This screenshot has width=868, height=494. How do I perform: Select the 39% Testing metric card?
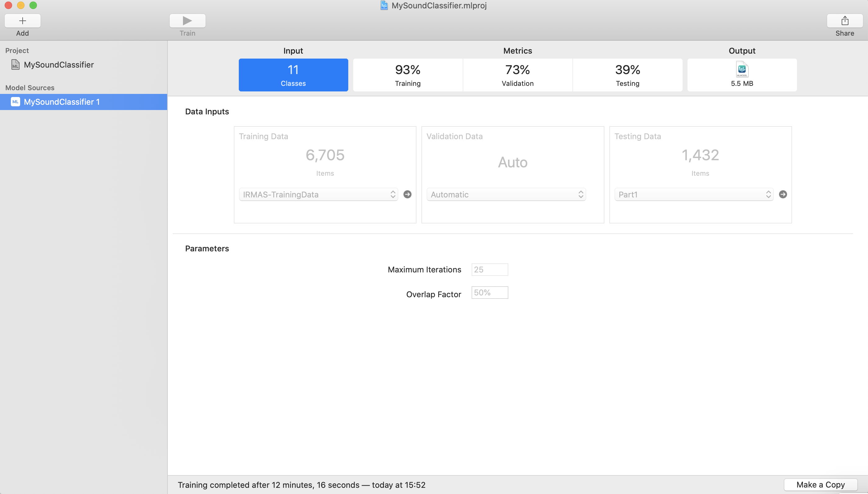point(627,75)
